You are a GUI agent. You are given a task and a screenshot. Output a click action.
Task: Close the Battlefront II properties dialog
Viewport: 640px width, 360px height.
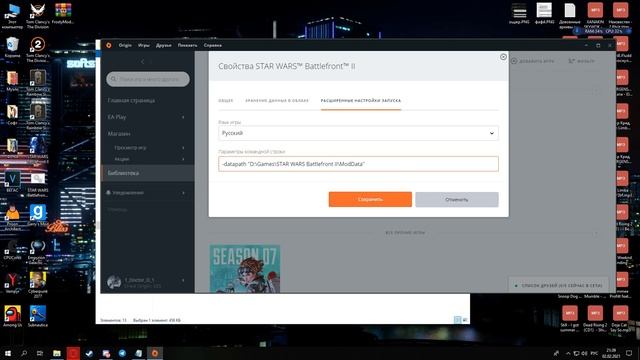click(x=503, y=57)
